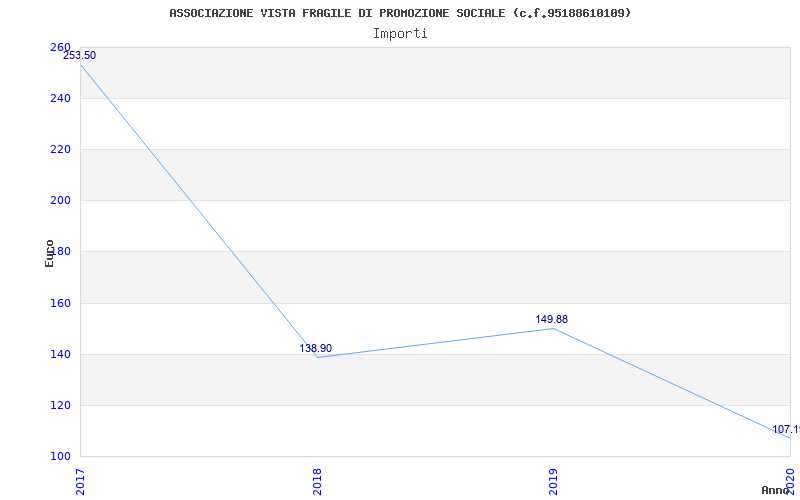This screenshot has height=500, width=800.
Task: Click the Importi subtitle
Action: (400, 33)
